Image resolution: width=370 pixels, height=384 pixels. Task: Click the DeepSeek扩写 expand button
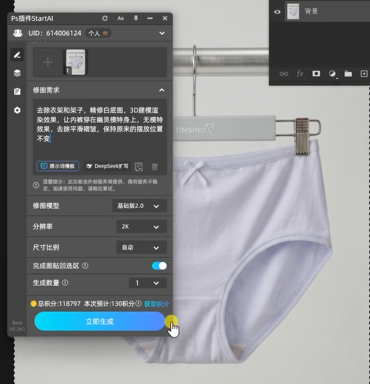107,166
